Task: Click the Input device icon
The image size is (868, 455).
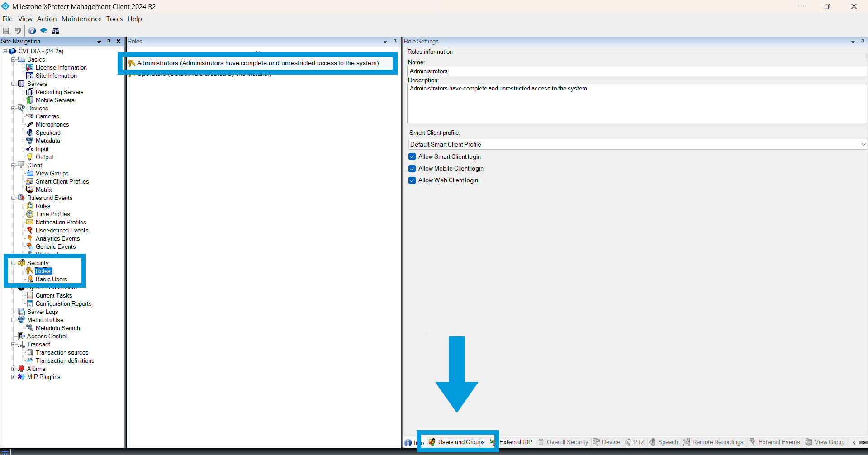Action: click(x=30, y=149)
